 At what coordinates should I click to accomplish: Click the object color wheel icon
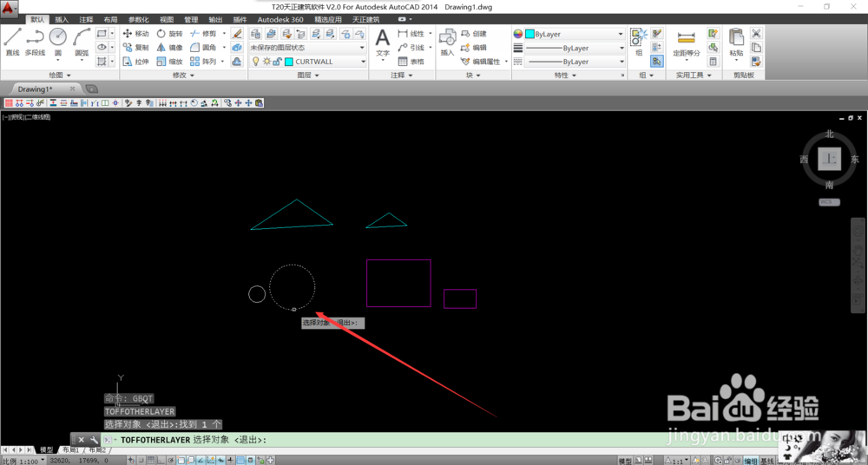517,34
